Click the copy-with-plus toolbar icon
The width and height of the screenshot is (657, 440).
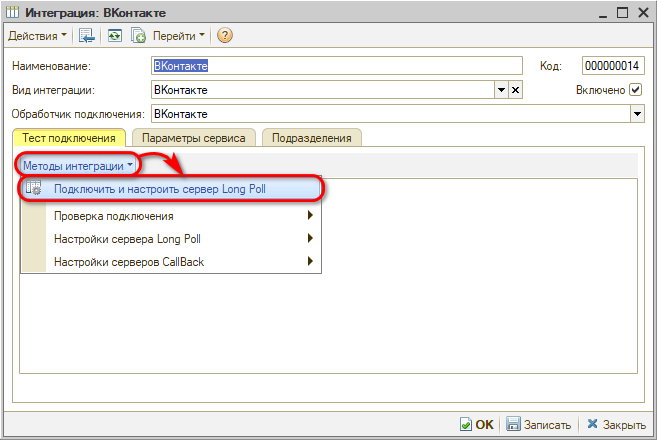pyautogui.click(x=138, y=36)
